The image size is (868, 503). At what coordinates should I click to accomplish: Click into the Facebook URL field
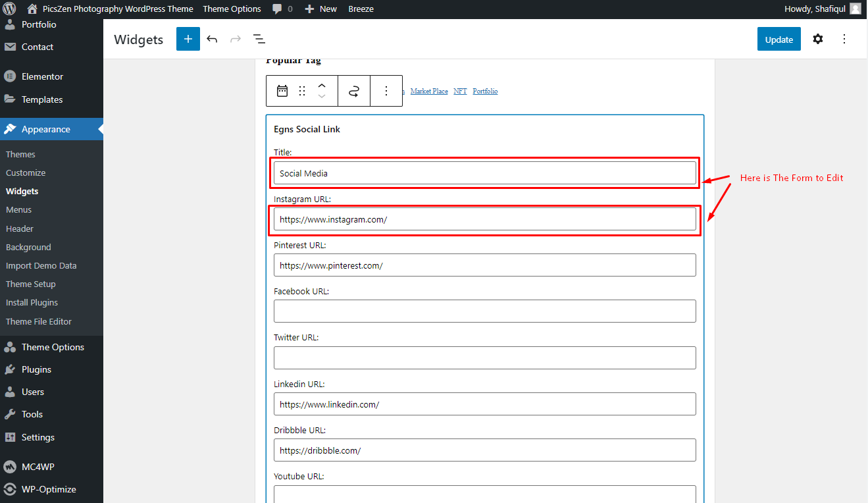485,311
